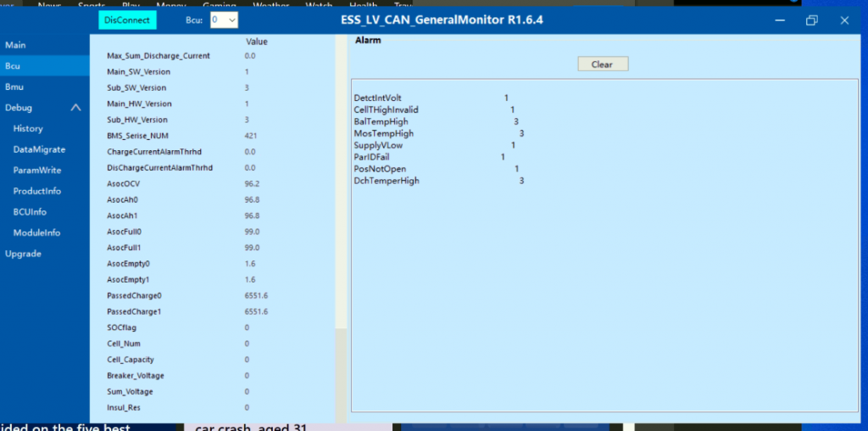
Task: Click the Max_Sum_Discharge_Current parameter
Action: click(x=159, y=56)
